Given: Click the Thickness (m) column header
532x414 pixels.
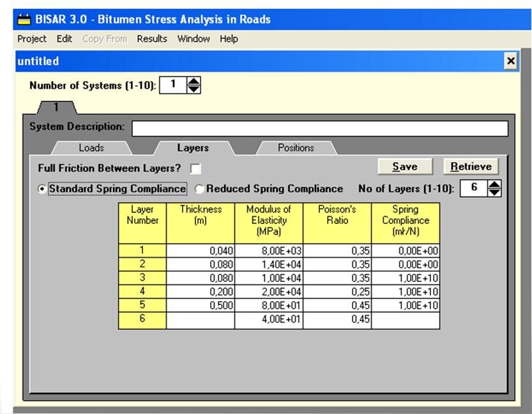Looking at the screenshot, I should pyautogui.click(x=201, y=223).
